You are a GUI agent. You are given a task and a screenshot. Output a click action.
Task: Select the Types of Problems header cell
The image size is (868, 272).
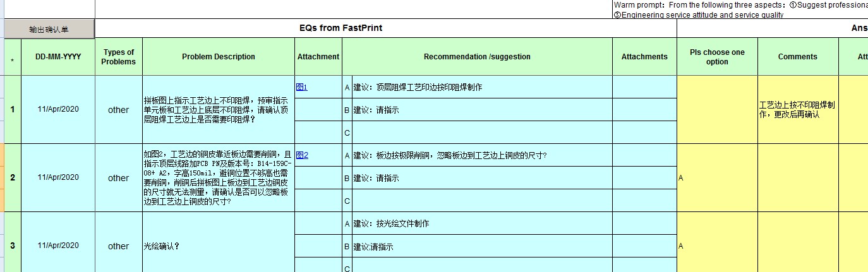(119, 57)
